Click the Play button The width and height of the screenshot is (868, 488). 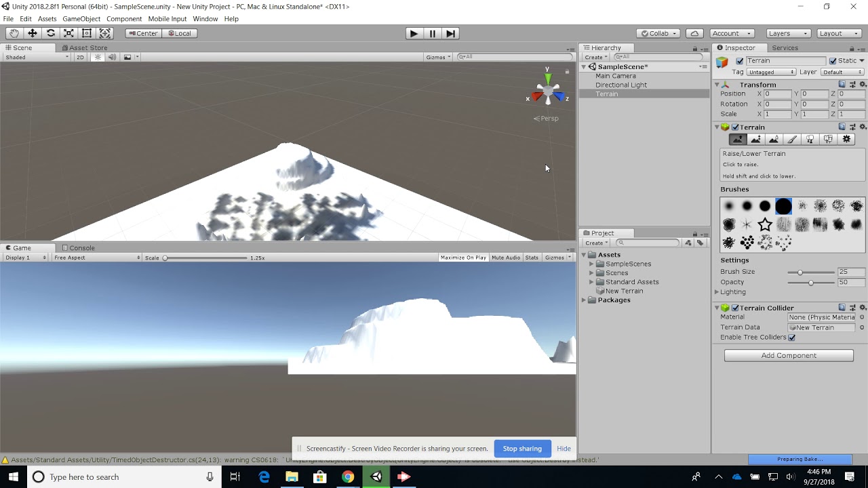(414, 33)
